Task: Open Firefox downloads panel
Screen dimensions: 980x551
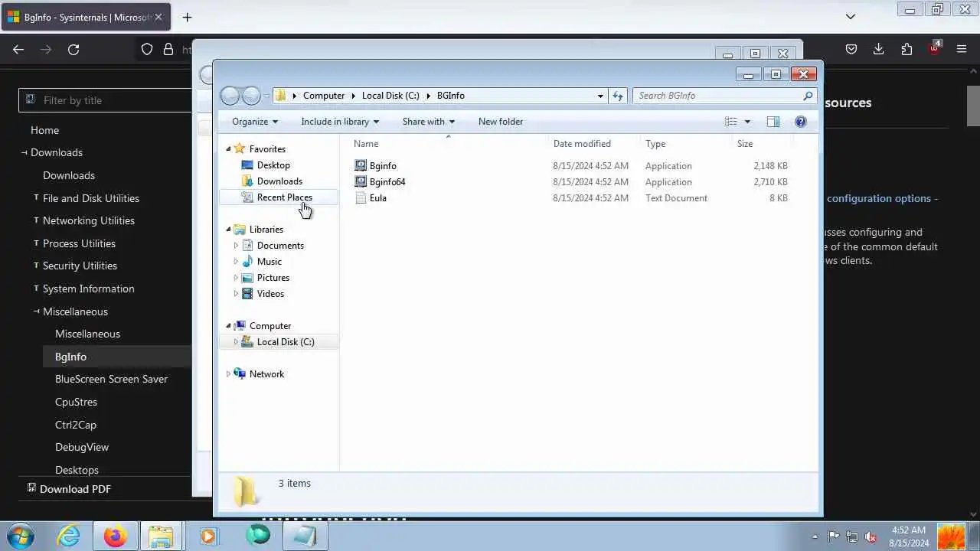Action: (879, 50)
